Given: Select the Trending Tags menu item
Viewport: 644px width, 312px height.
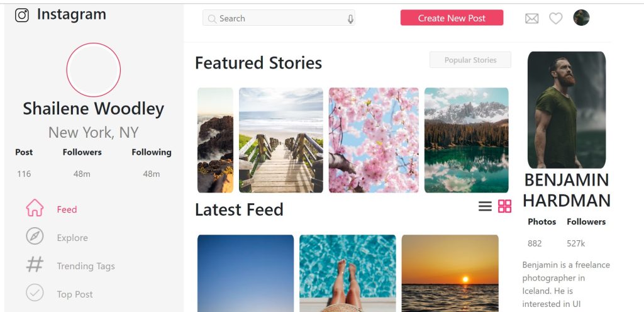Looking at the screenshot, I should point(86,266).
